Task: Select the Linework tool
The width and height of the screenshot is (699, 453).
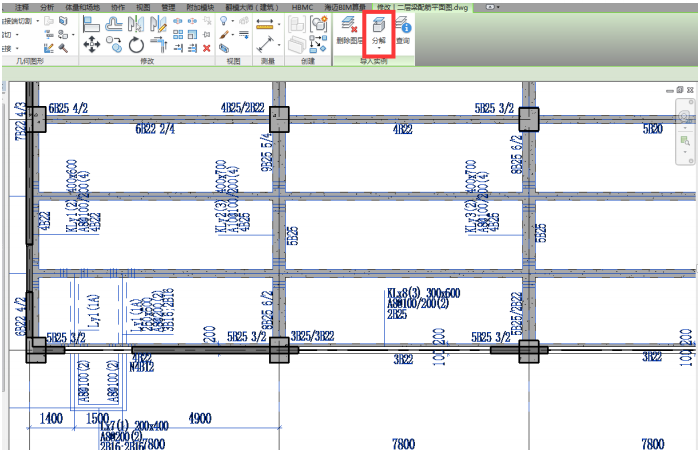Action: (244, 34)
